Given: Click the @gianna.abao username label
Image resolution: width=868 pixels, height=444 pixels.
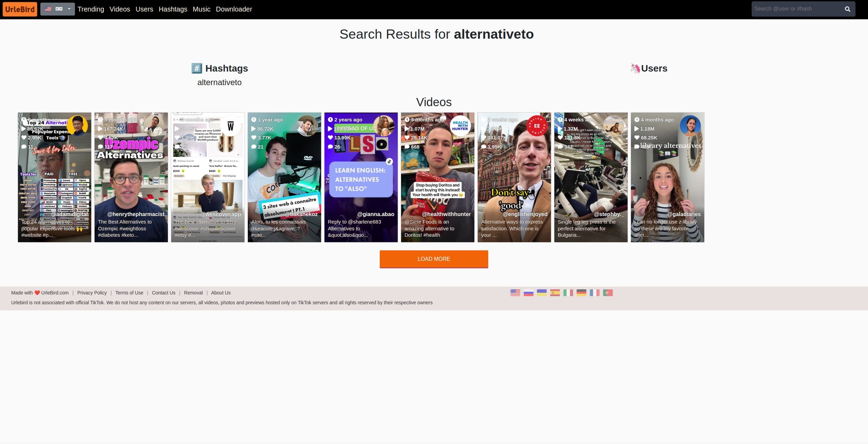Looking at the screenshot, I should coord(376,214).
